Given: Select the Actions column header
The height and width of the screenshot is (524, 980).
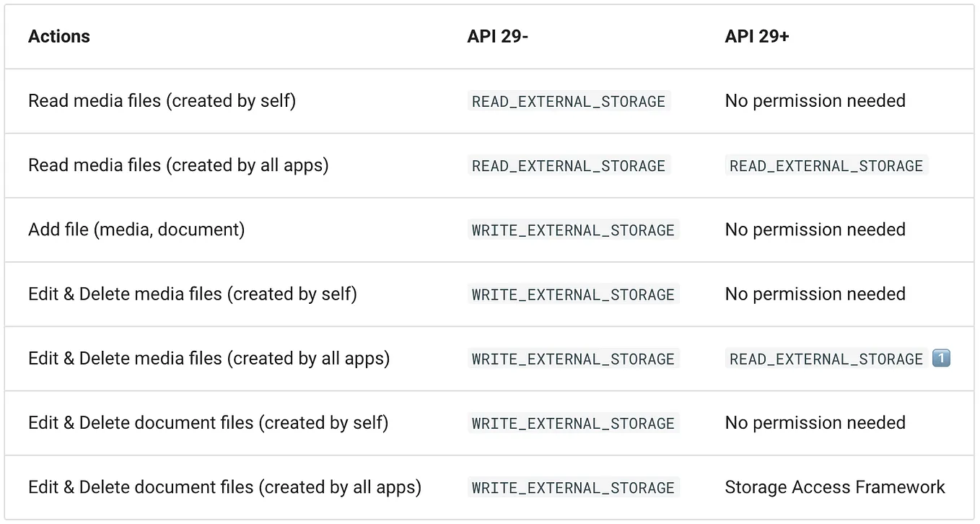Looking at the screenshot, I should pyautogui.click(x=59, y=37).
